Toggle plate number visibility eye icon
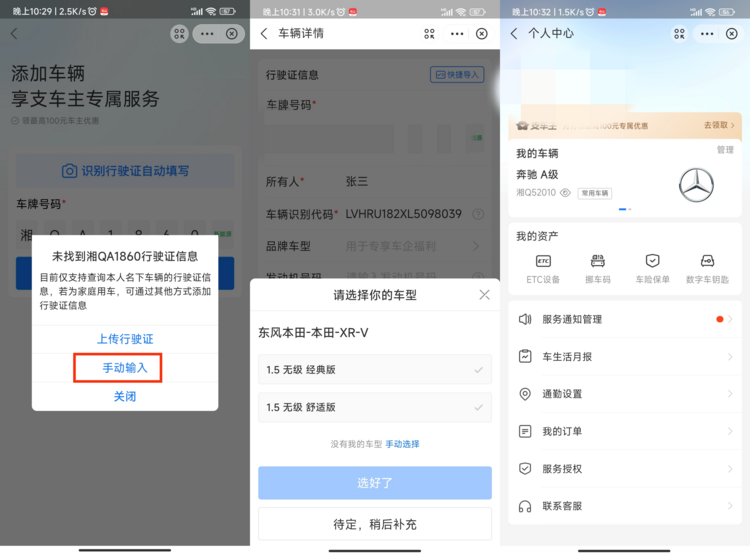This screenshot has height=556, width=750. click(x=565, y=193)
